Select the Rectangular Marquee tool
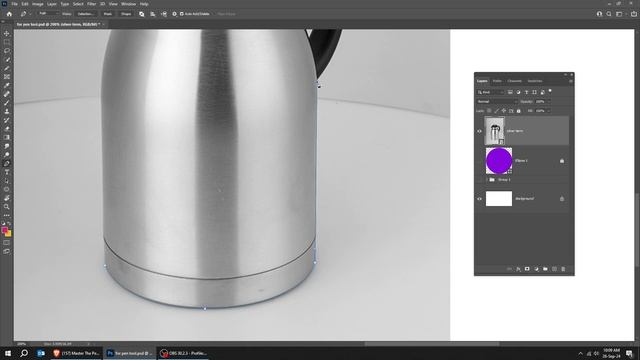Viewport: 640px width, 360px height. (7, 42)
